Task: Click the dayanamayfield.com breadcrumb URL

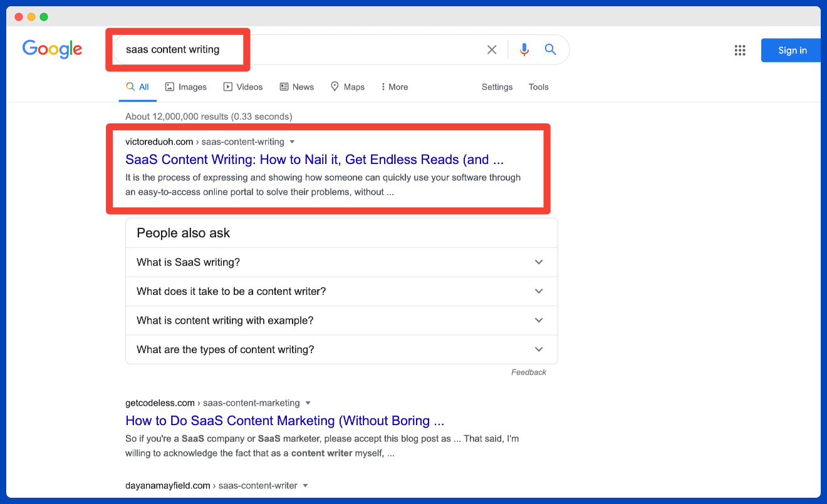Action: (211, 486)
